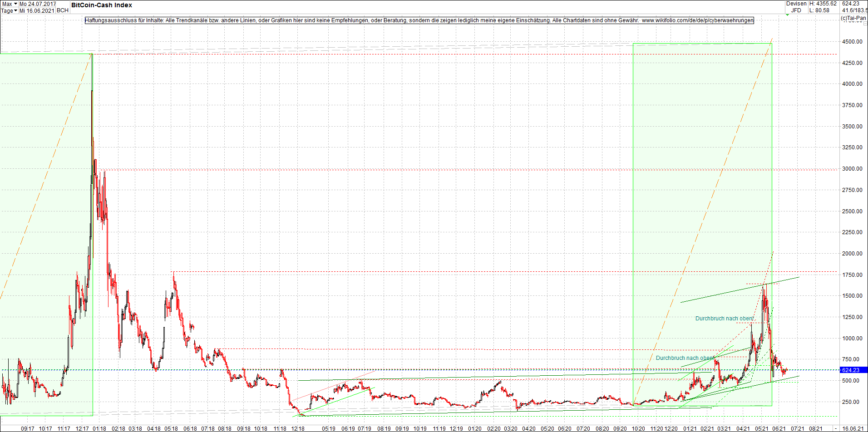The image size is (868, 432).
Task: Select the Haftungsausschluss disclaimer text box
Action: click(419, 20)
